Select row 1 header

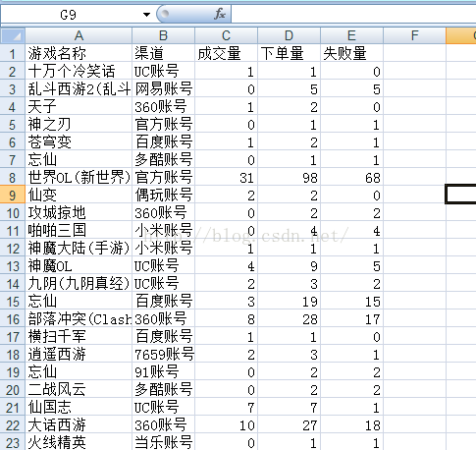point(13,53)
